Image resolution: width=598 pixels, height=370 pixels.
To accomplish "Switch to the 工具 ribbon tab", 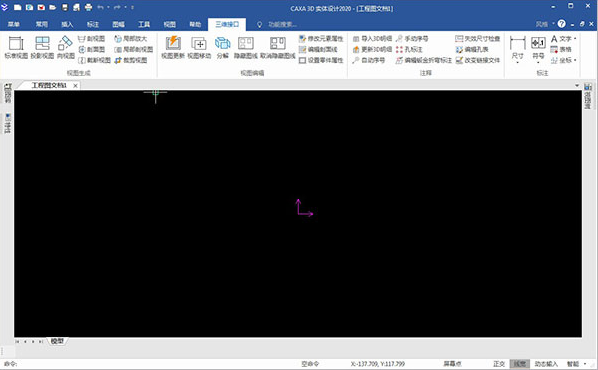I will tap(144, 24).
